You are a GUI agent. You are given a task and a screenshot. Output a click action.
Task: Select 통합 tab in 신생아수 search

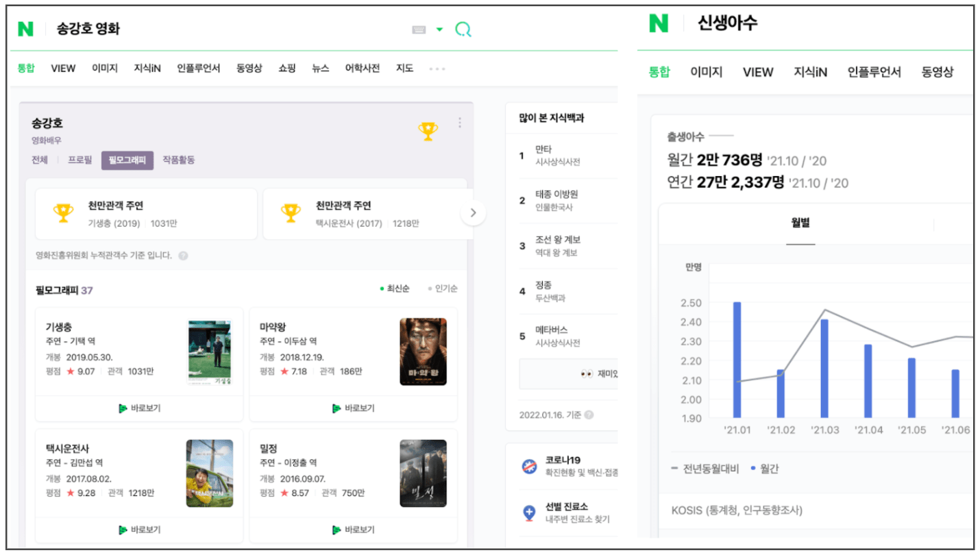coord(659,72)
